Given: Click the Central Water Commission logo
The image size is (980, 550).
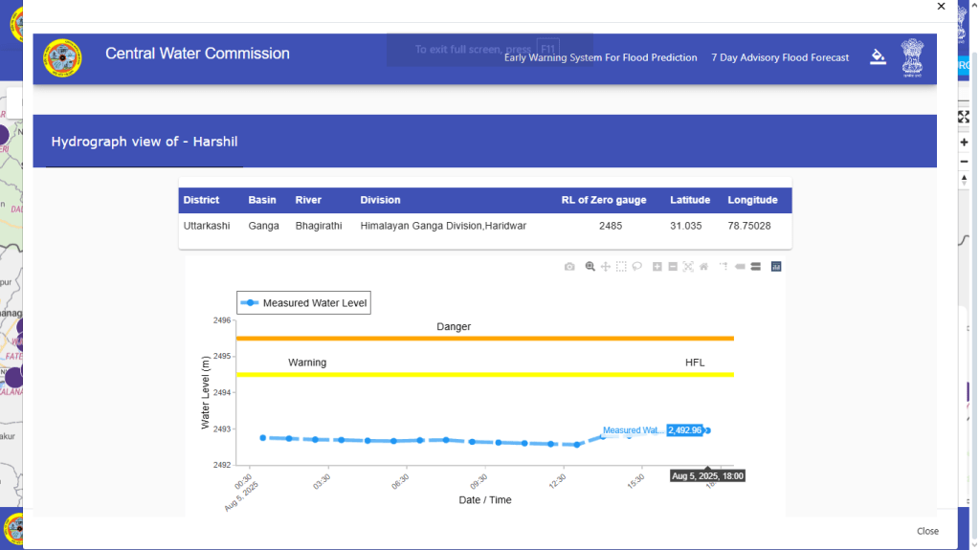Looking at the screenshot, I should (62, 59).
